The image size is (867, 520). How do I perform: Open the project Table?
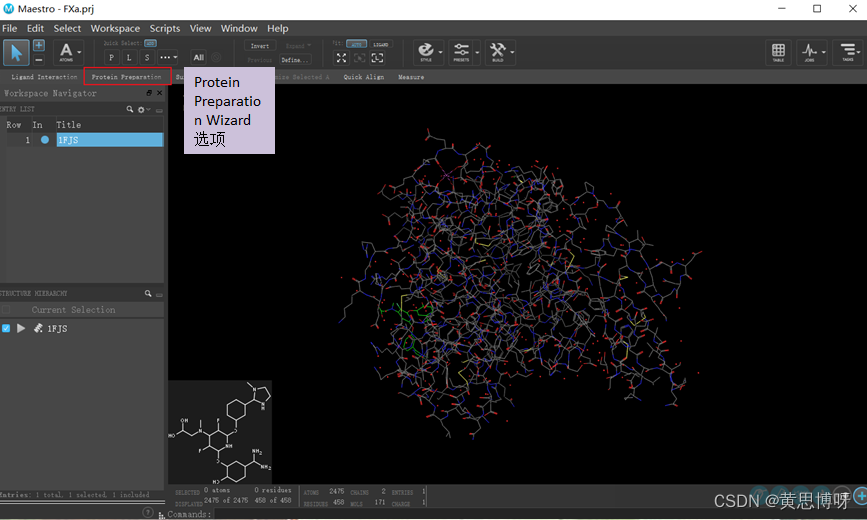[x=778, y=53]
